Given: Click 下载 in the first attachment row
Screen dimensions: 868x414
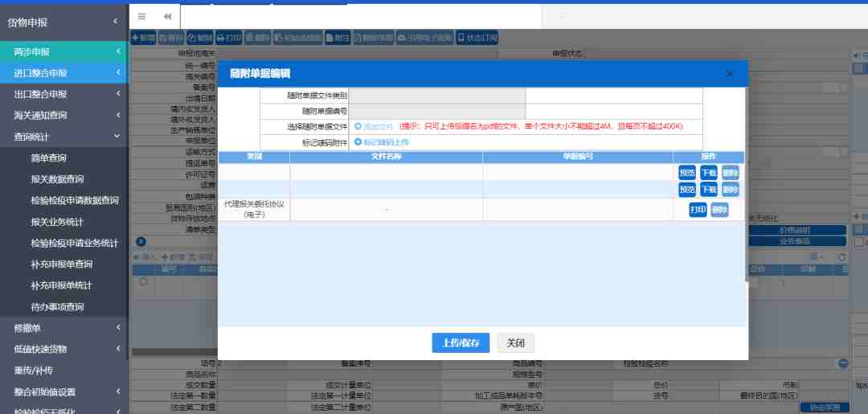Looking at the screenshot, I should click(x=709, y=172).
